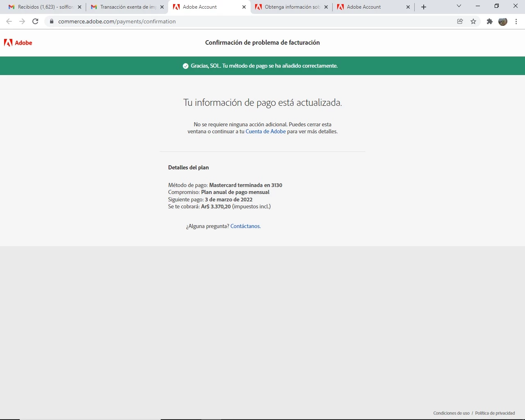Click 'Plan anual de pago mensual' text
Screen dimensions: 525x420
tap(235, 192)
